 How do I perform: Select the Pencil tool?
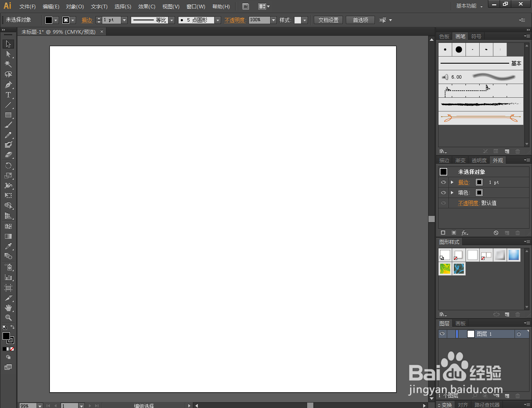coord(8,135)
